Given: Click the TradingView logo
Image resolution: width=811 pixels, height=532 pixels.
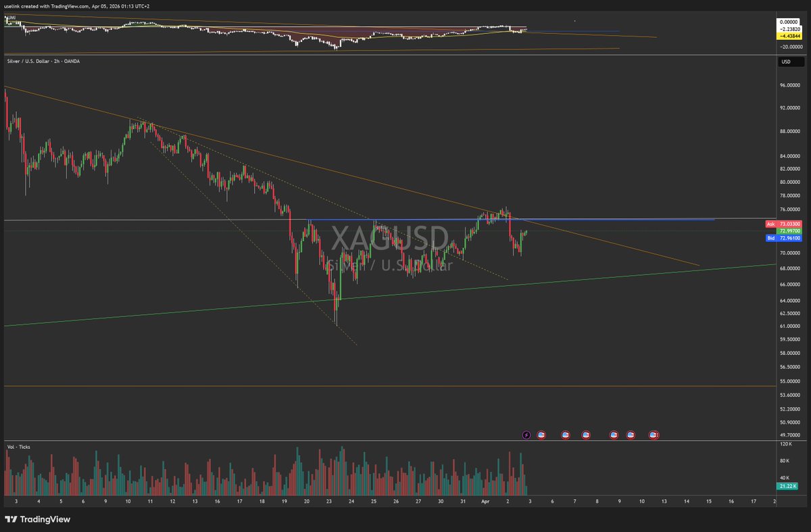Looking at the screenshot, I should [38, 519].
